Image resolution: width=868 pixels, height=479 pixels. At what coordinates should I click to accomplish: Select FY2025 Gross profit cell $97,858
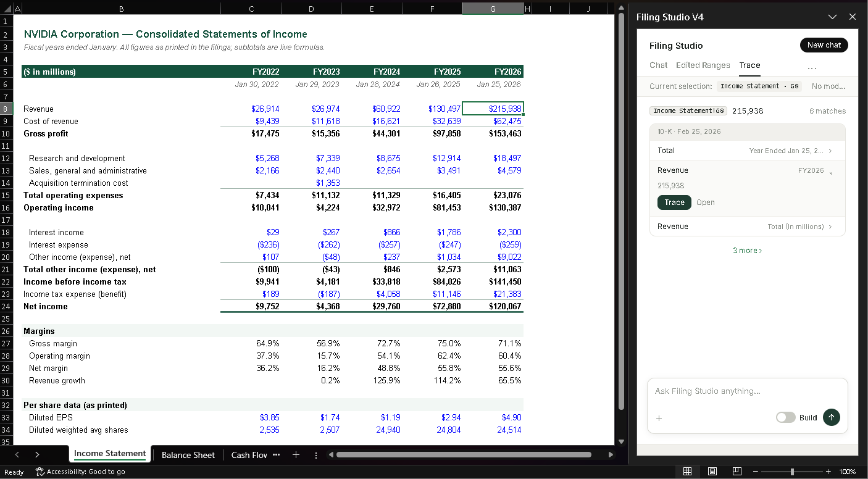[432, 133]
